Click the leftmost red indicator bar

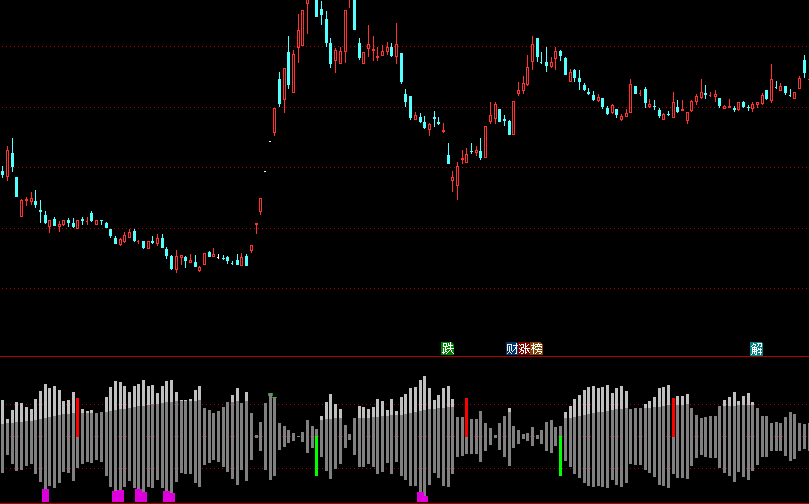[x=77, y=417]
